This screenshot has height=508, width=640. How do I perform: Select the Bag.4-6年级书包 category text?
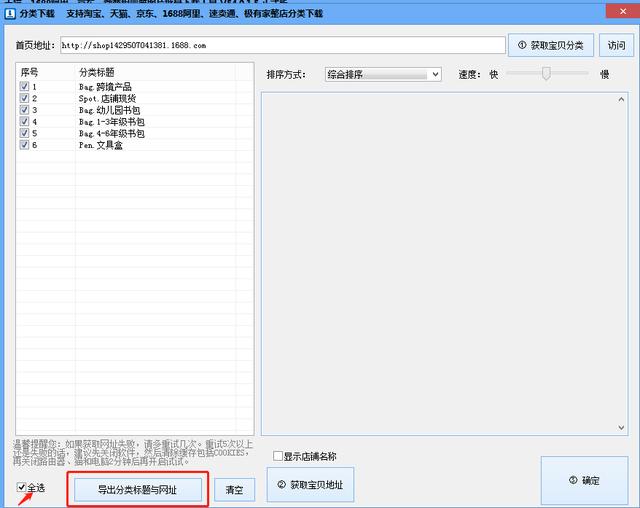[112, 133]
